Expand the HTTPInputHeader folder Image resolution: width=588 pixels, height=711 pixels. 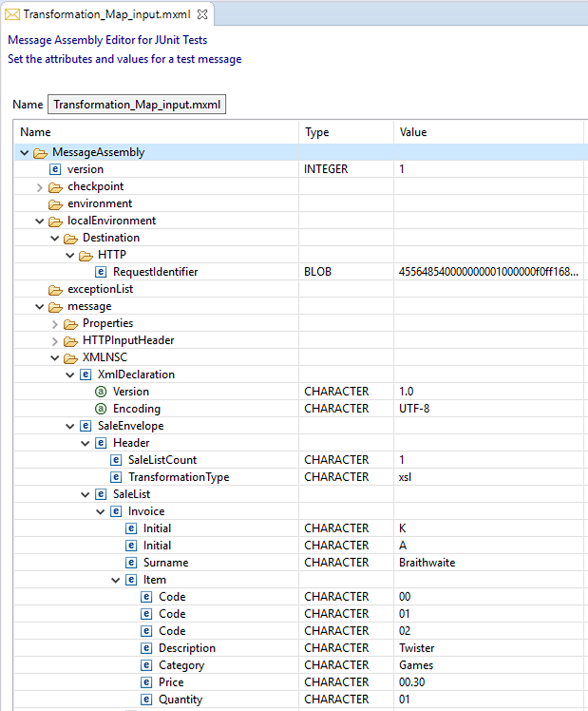click(55, 341)
